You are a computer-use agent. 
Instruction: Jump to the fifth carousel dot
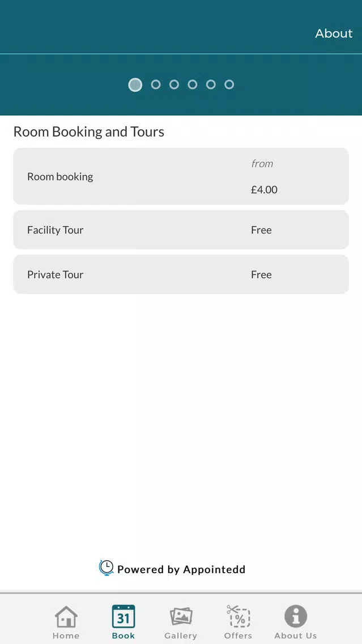click(x=211, y=84)
